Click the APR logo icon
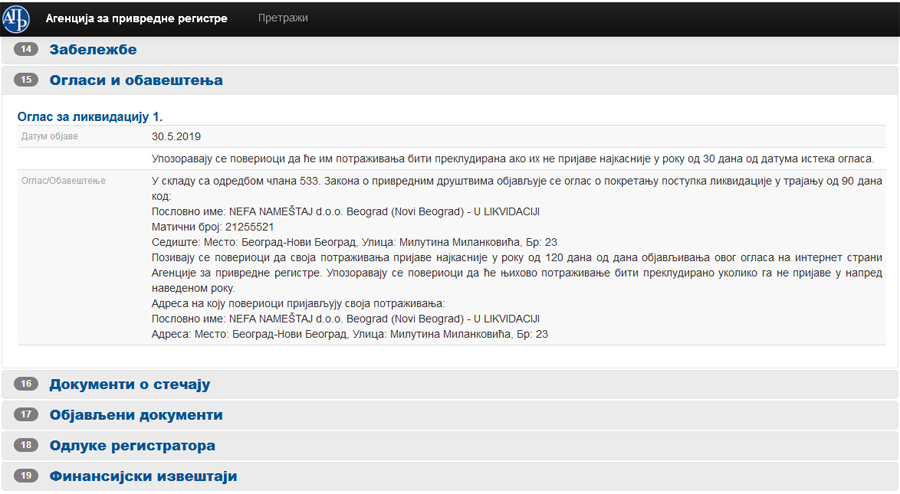 (x=15, y=18)
